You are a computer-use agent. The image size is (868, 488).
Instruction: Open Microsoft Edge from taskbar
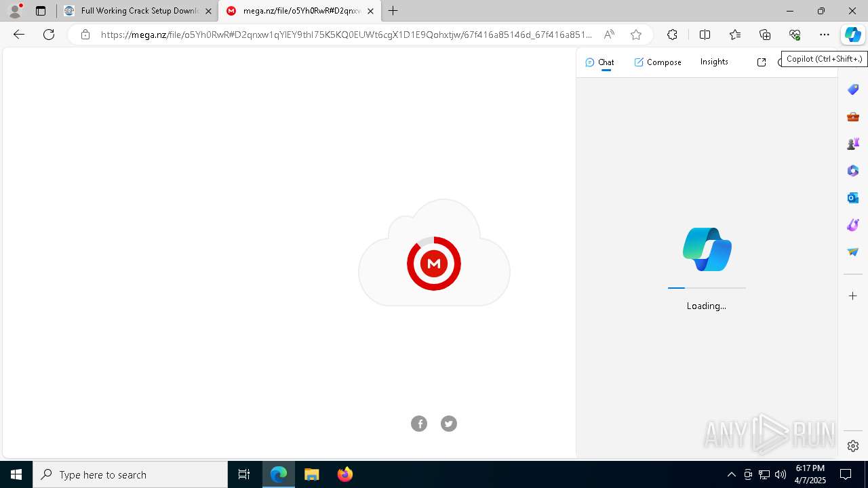point(279,474)
